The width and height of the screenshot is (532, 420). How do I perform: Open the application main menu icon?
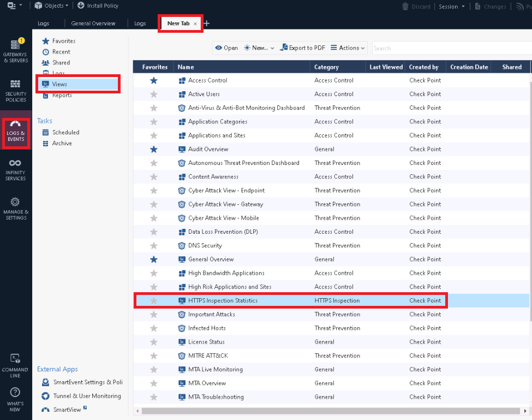(x=11, y=5)
